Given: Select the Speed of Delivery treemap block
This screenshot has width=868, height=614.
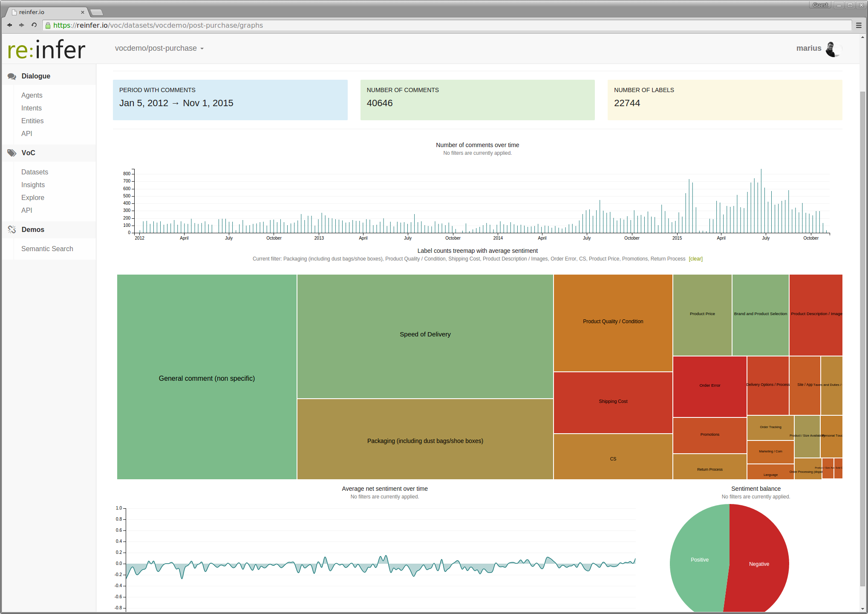Looking at the screenshot, I should pos(425,334).
